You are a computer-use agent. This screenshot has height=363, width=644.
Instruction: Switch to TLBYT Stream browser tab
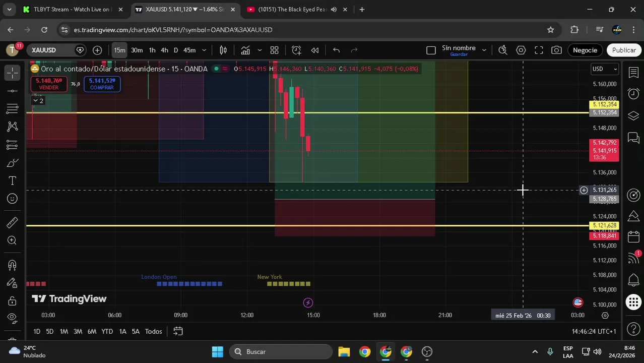click(73, 9)
